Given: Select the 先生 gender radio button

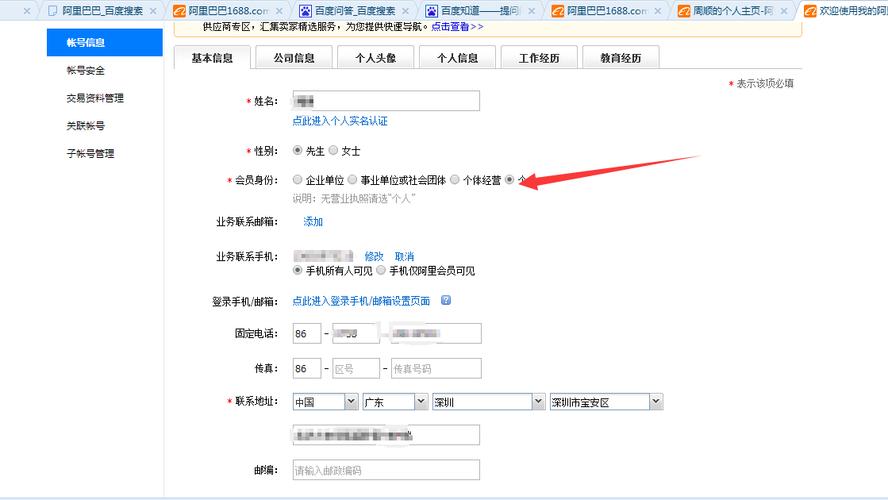Looking at the screenshot, I should click(297, 151).
